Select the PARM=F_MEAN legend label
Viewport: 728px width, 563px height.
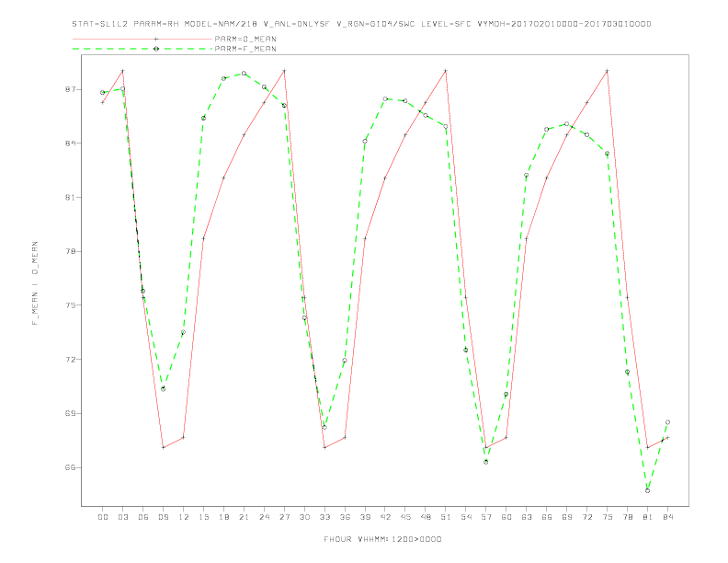[x=245, y=49]
